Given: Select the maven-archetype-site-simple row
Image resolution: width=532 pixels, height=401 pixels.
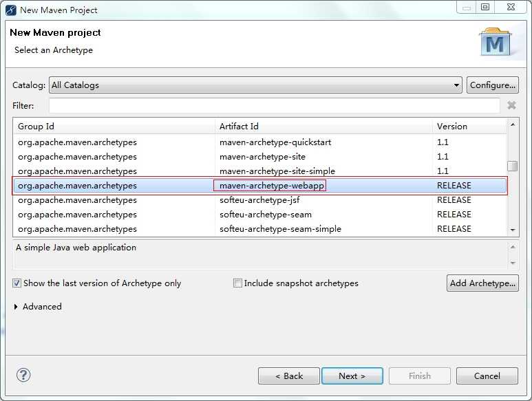Looking at the screenshot, I should click(260, 171).
